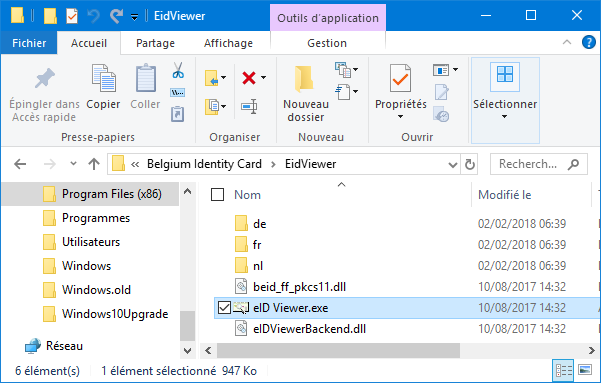This screenshot has height=383, width=601.
Task: Click Belgium Identity Card in the path
Action: 204,164
